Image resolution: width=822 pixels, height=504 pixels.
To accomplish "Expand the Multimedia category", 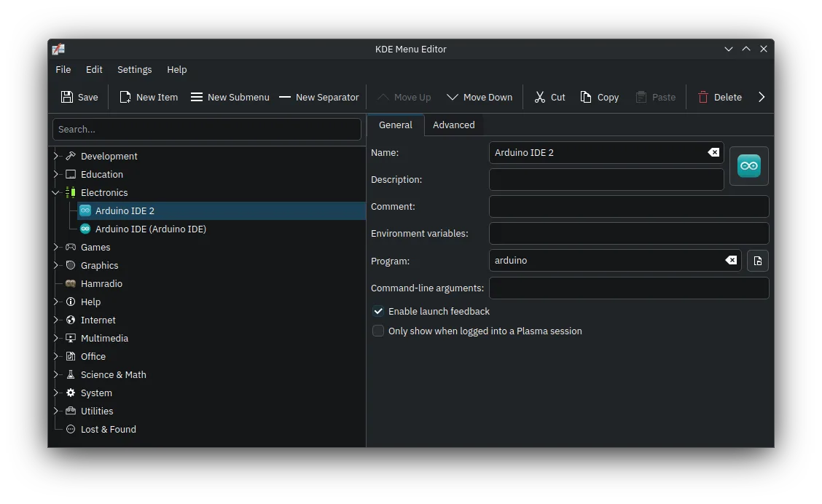I will (55, 339).
